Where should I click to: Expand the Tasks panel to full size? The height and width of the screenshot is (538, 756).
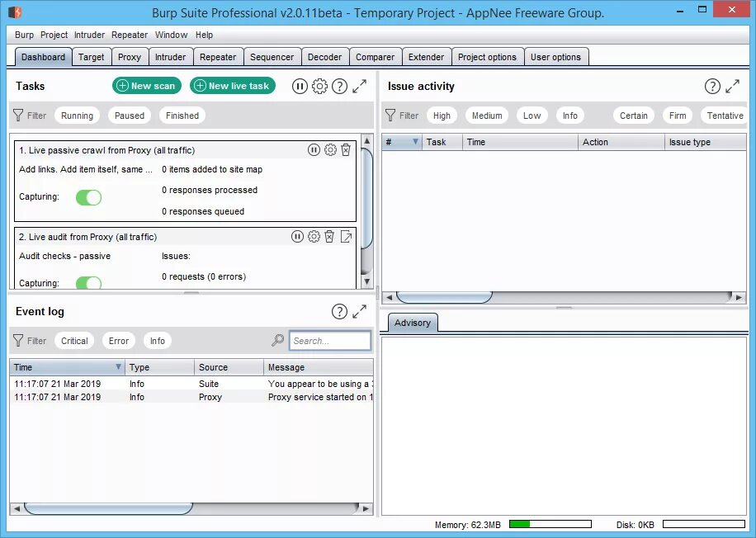[x=360, y=87]
